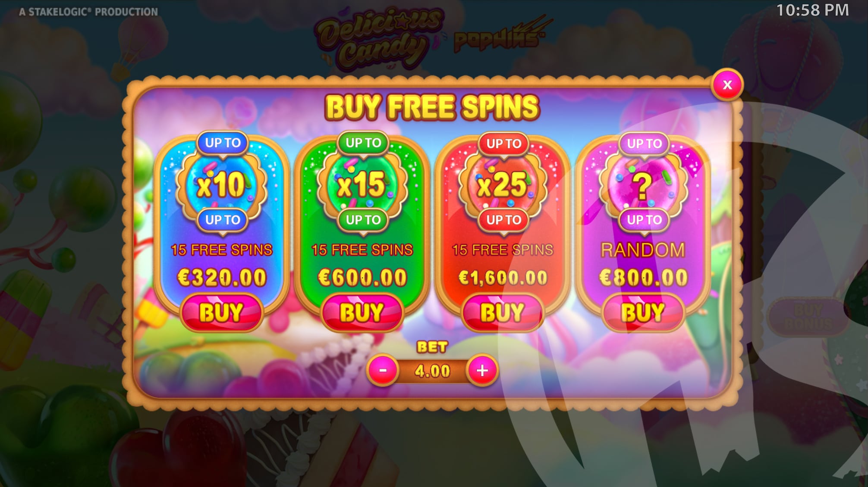Click the 10:58 PM clock
Viewport: 868px width, 487px height.
(813, 10)
